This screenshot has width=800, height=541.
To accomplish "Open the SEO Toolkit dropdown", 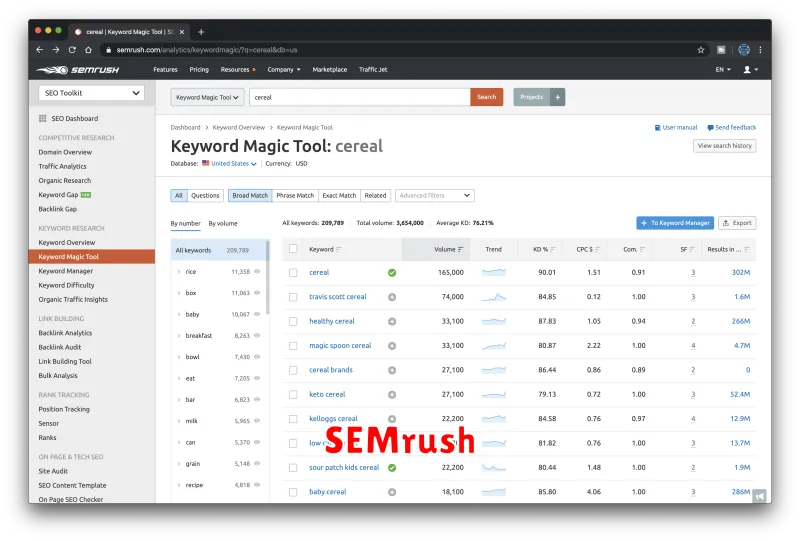I will pos(91,93).
